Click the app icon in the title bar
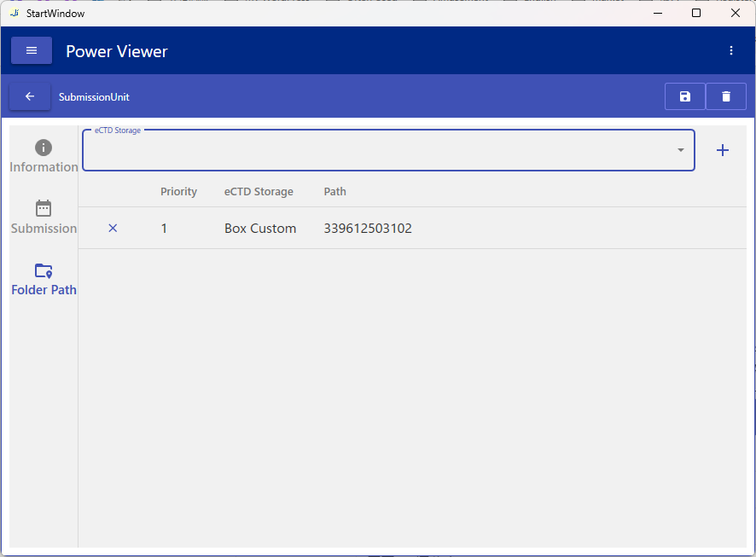The height and width of the screenshot is (557, 756). (15, 13)
